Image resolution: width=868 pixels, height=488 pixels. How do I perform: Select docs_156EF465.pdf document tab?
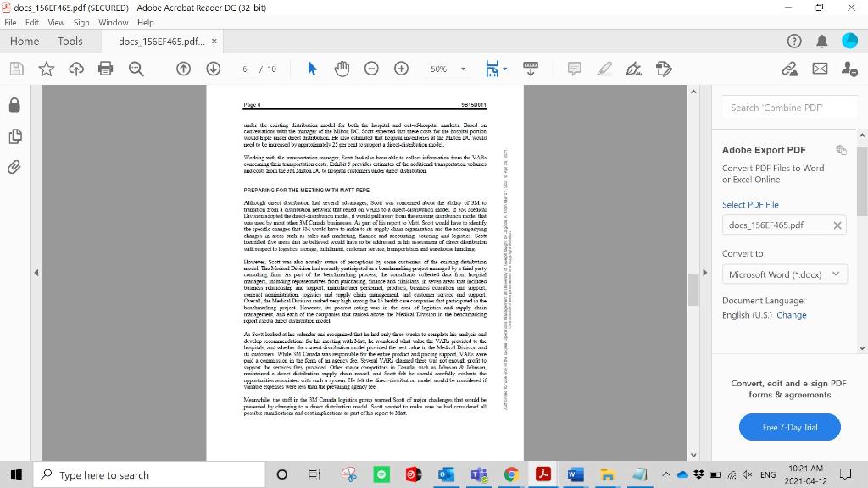[x=161, y=42]
